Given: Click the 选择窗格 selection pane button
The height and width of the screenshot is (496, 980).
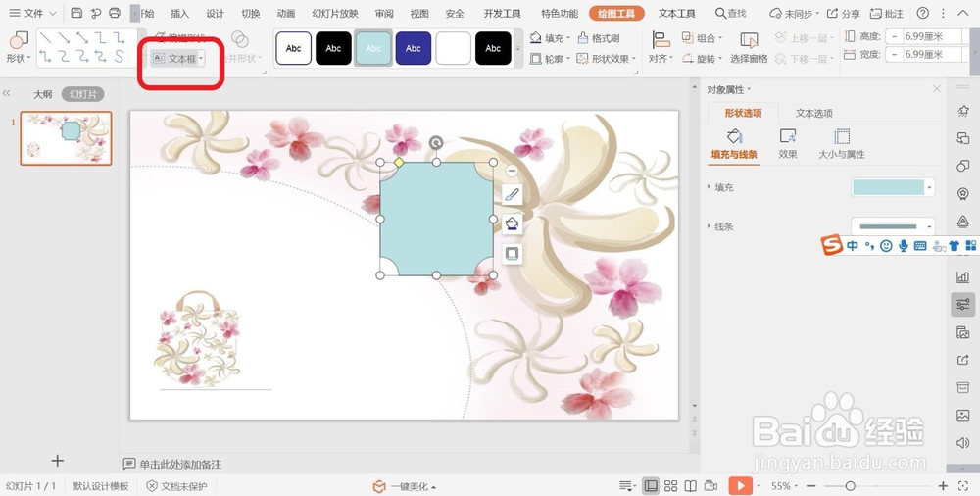Looking at the screenshot, I should 749,48.
